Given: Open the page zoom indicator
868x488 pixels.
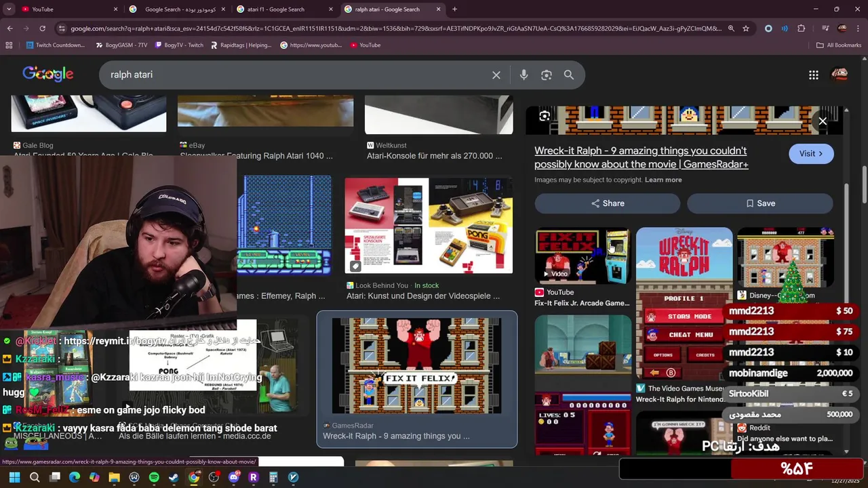Looking at the screenshot, I should 731,28.
